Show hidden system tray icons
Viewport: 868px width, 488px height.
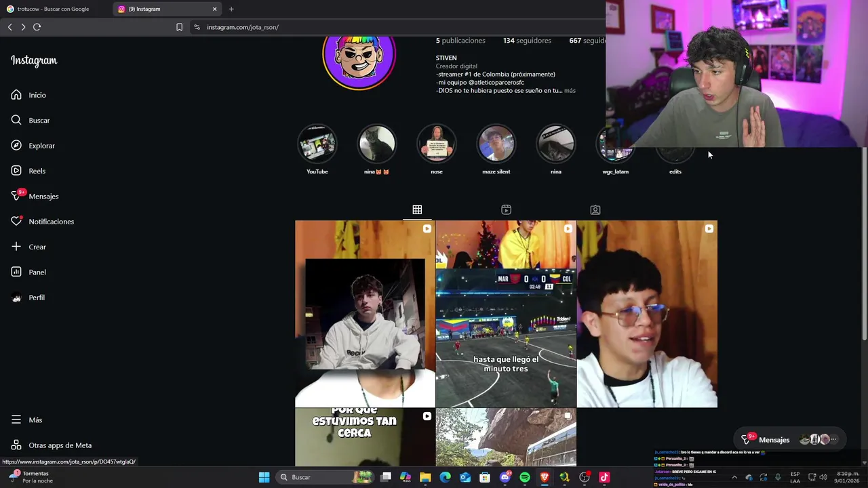tap(734, 477)
